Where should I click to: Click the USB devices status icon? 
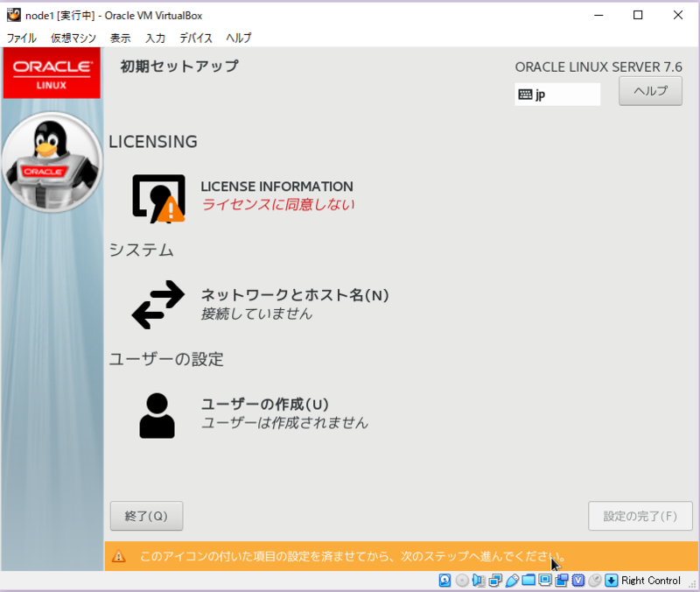(x=512, y=581)
